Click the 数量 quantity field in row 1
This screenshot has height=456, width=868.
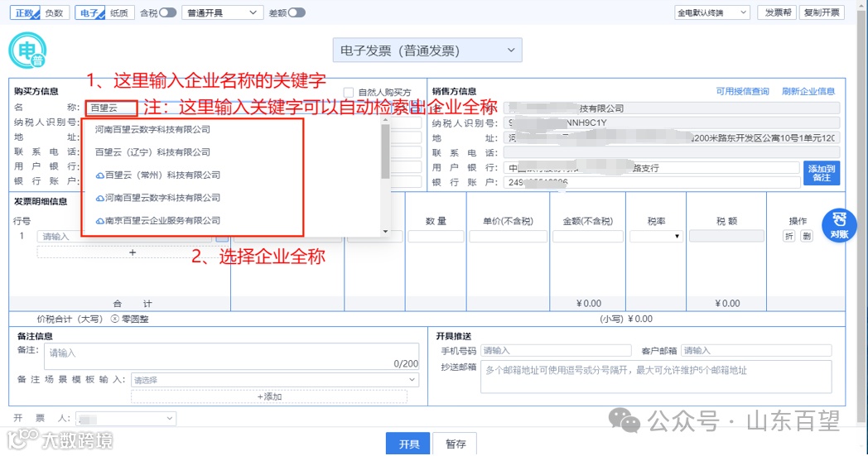[x=436, y=237]
